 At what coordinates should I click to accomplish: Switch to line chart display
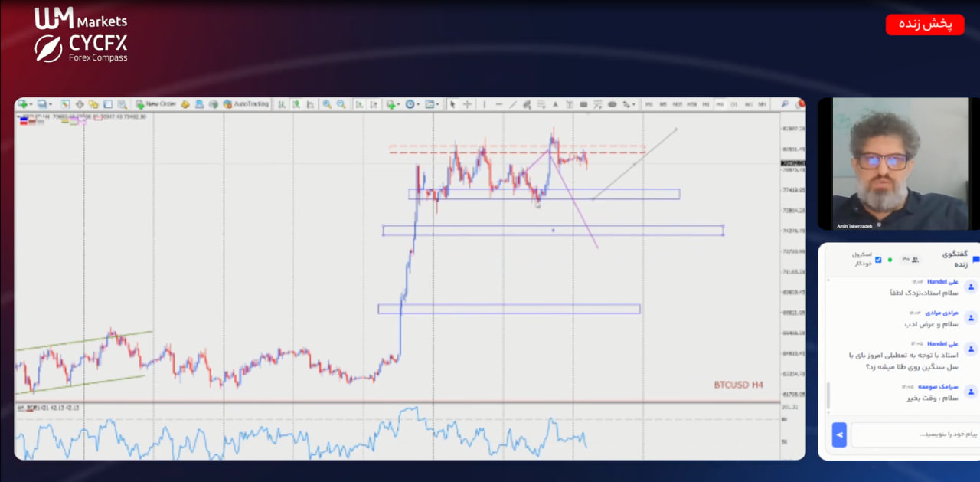coord(310,104)
